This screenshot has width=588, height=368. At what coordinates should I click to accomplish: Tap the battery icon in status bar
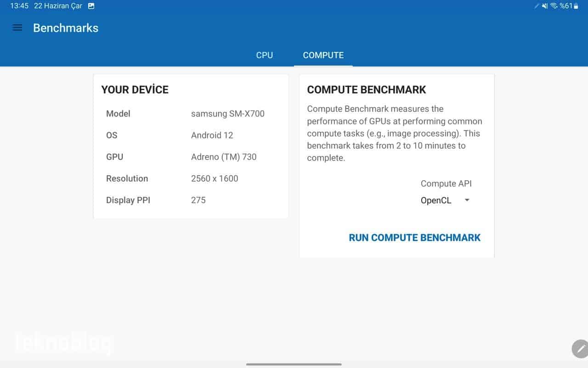pyautogui.click(x=576, y=6)
